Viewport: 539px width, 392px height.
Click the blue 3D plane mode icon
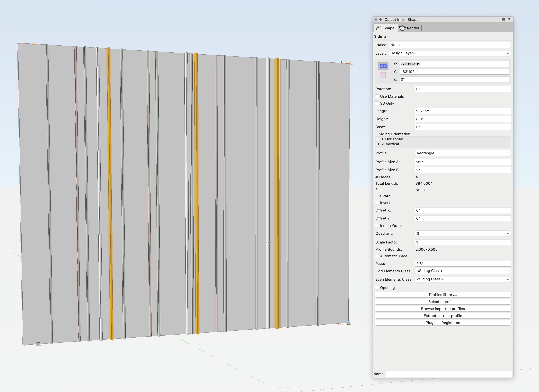[383, 66]
